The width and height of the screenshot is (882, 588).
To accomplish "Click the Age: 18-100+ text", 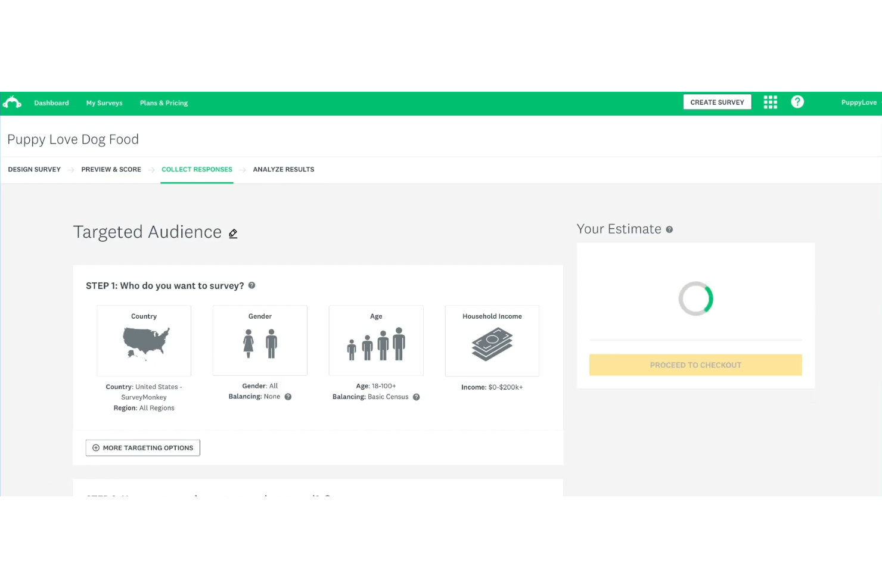I will click(x=376, y=386).
